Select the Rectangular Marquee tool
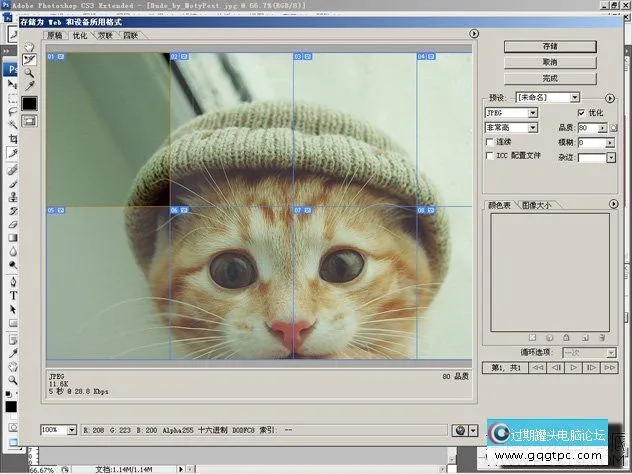This screenshot has height=474, width=632. (12, 98)
